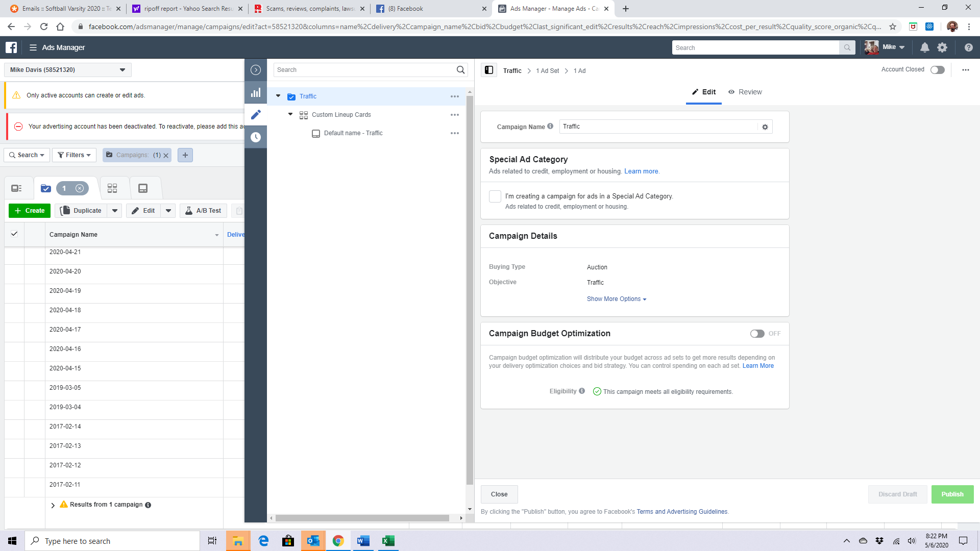
Task: Remove the Campaigns (1) filter chip
Action: (166, 156)
